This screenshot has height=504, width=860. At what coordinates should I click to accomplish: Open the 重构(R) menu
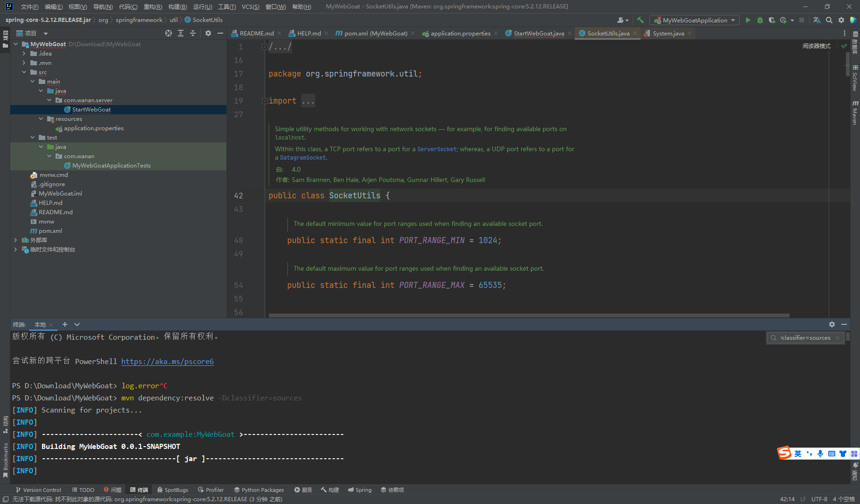(x=153, y=7)
